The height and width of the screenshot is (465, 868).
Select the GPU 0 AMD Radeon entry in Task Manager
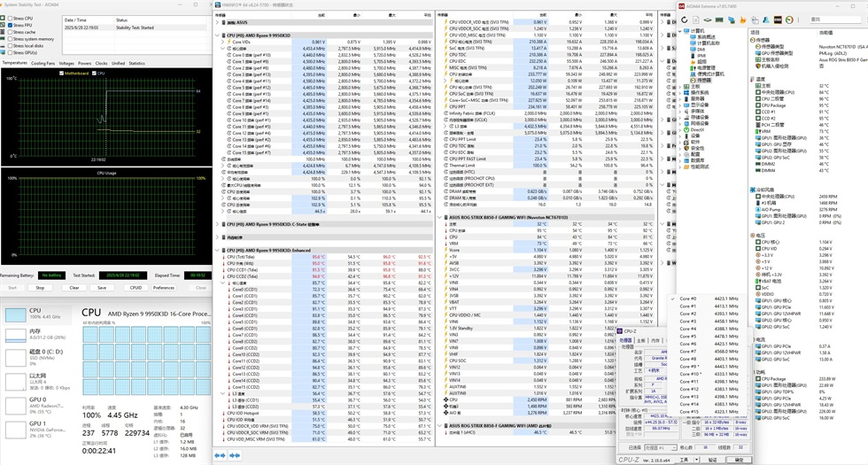click(37, 406)
